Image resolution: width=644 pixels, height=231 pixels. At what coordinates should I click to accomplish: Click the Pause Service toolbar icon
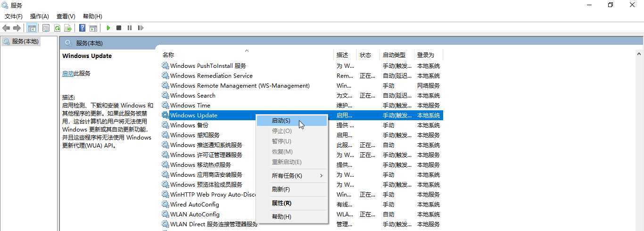[x=130, y=28]
